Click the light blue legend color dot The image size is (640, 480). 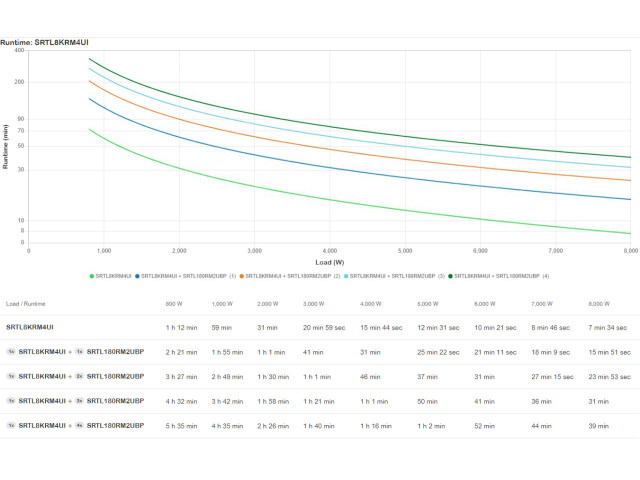pos(346,276)
